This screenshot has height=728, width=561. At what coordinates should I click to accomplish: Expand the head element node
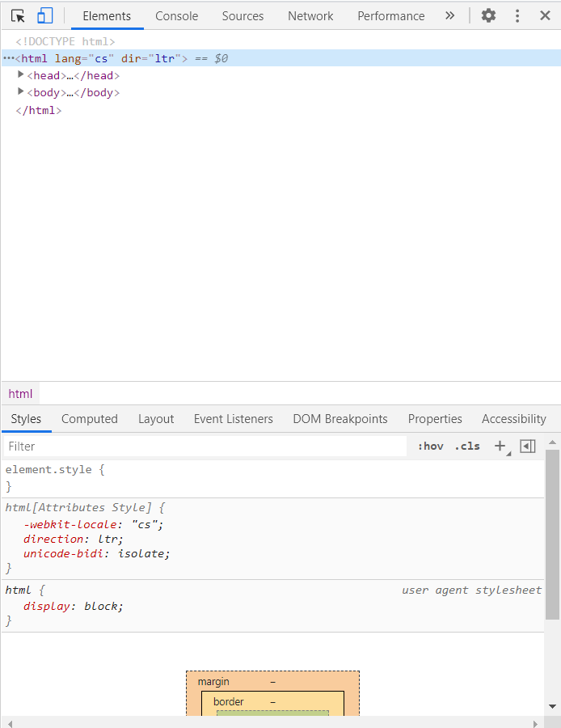point(21,75)
